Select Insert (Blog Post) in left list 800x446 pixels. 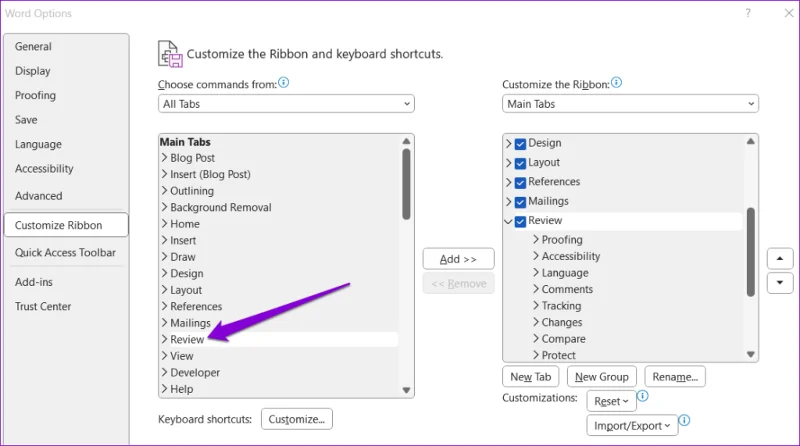(x=210, y=175)
